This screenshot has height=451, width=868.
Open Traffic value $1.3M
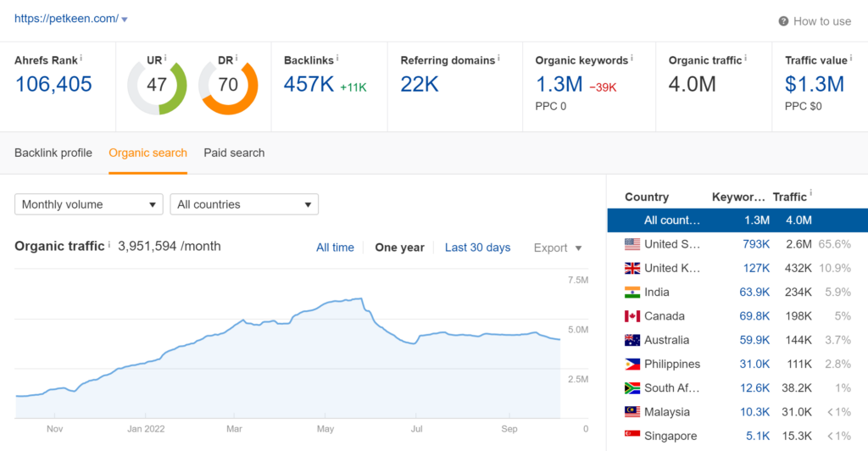coord(815,84)
